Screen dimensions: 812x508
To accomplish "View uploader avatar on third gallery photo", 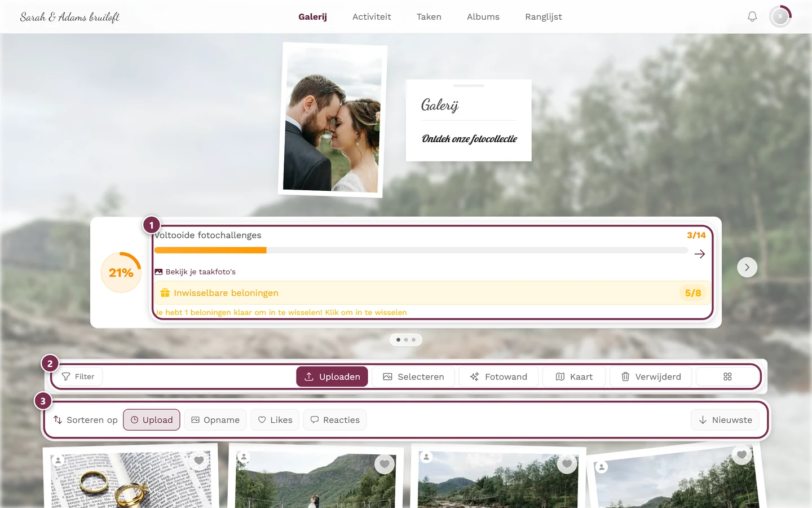I will tap(426, 457).
